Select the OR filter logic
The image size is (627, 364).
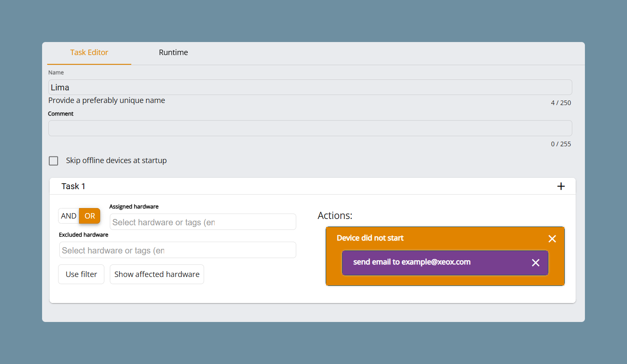pos(90,216)
